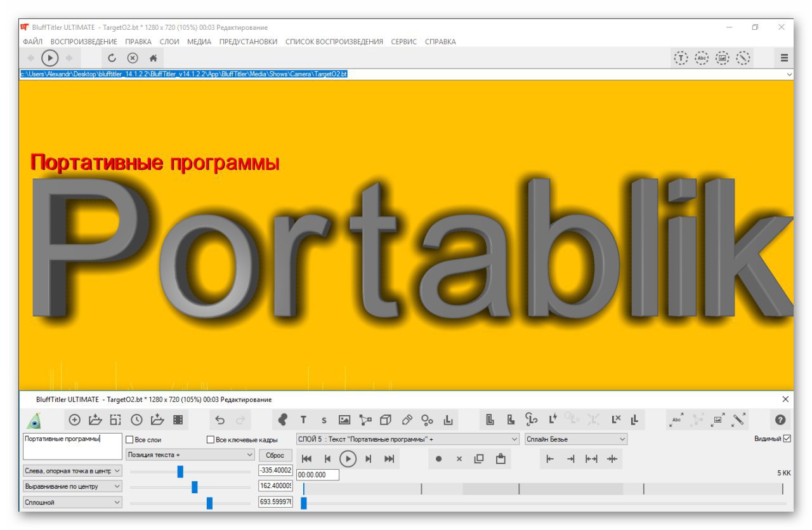Click the connected-nodes layer icon

point(365,420)
